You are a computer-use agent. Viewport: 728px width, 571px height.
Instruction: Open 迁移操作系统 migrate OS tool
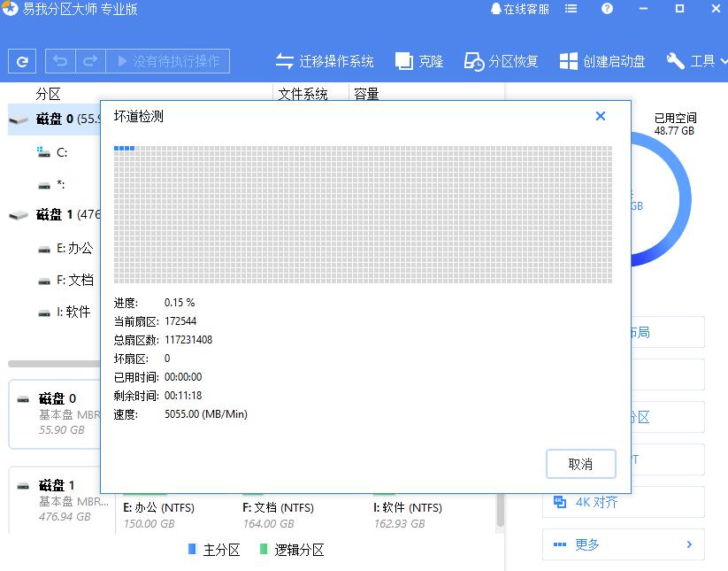click(325, 61)
